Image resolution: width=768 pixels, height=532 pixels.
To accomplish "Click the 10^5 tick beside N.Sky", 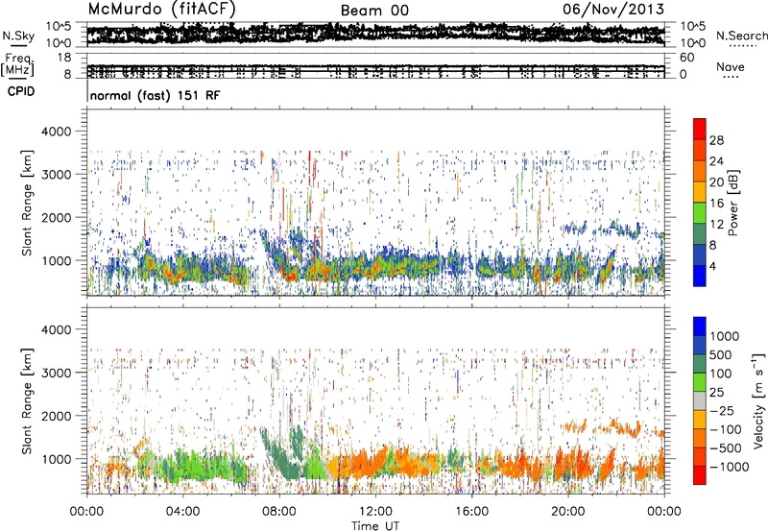I will pyautogui.click(x=59, y=27).
